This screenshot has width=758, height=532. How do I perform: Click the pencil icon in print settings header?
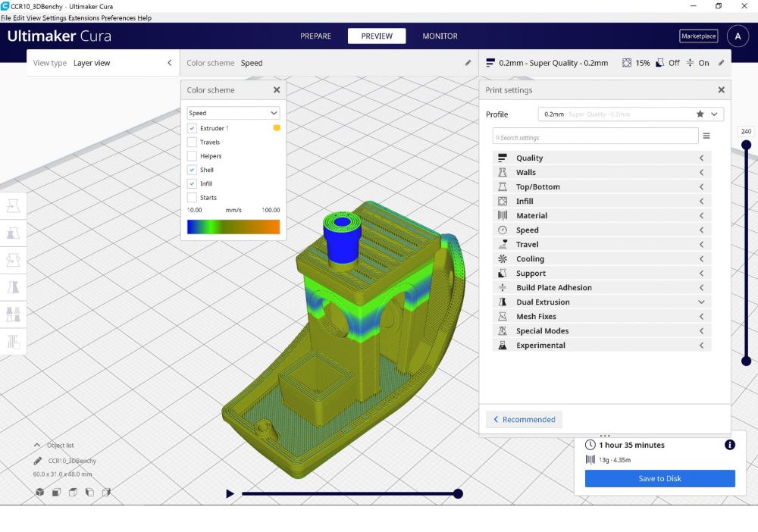click(722, 63)
